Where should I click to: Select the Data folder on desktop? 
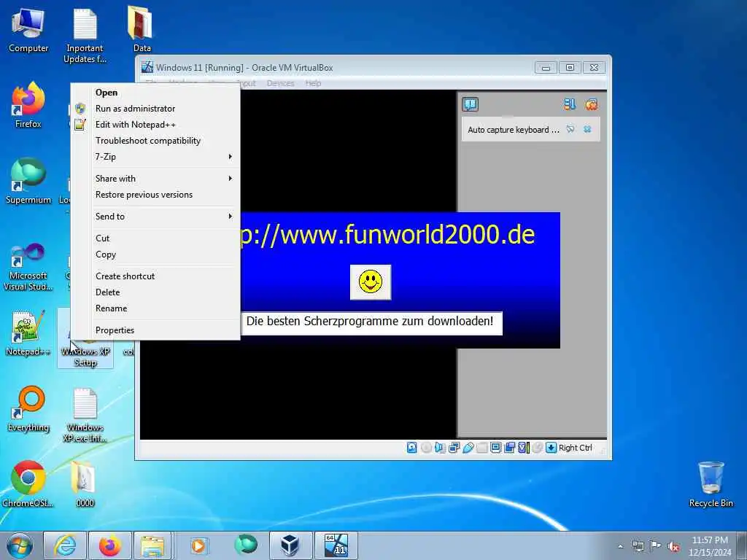point(142,30)
